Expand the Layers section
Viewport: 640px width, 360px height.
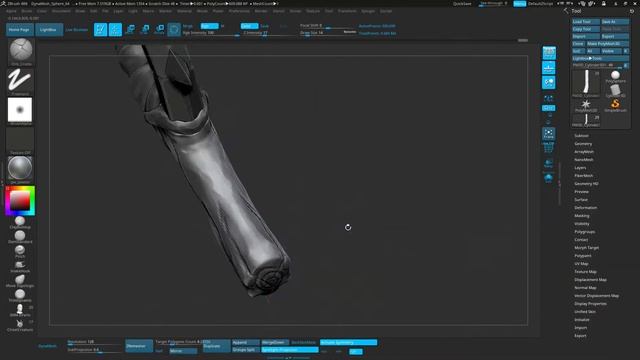click(x=580, y=167)
